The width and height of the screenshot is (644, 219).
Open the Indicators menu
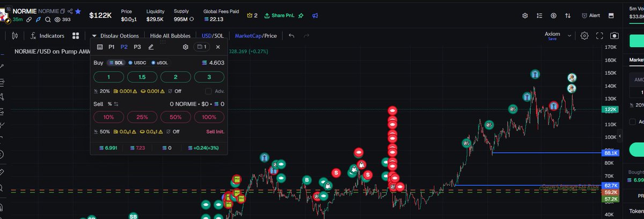point(47,36)
